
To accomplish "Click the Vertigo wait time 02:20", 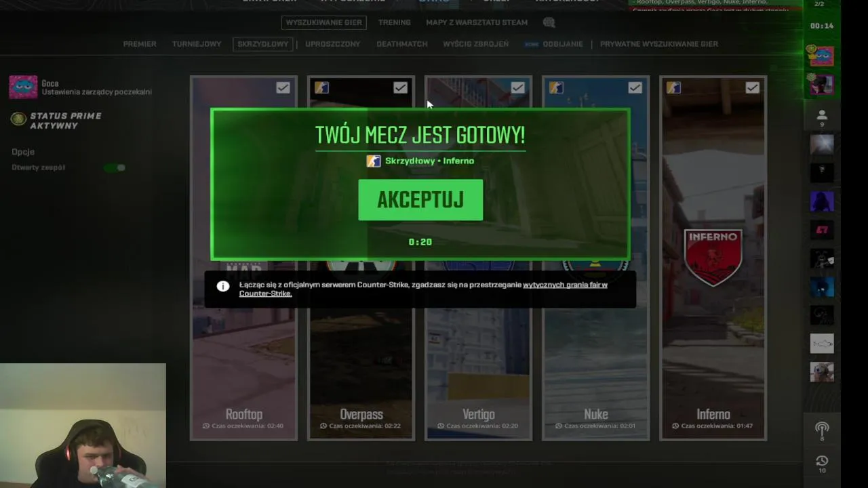I will point(479,426).
